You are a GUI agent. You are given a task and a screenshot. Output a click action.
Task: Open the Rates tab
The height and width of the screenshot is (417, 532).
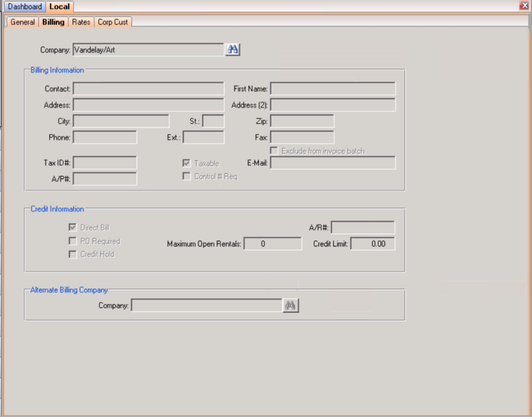(81, 22)
